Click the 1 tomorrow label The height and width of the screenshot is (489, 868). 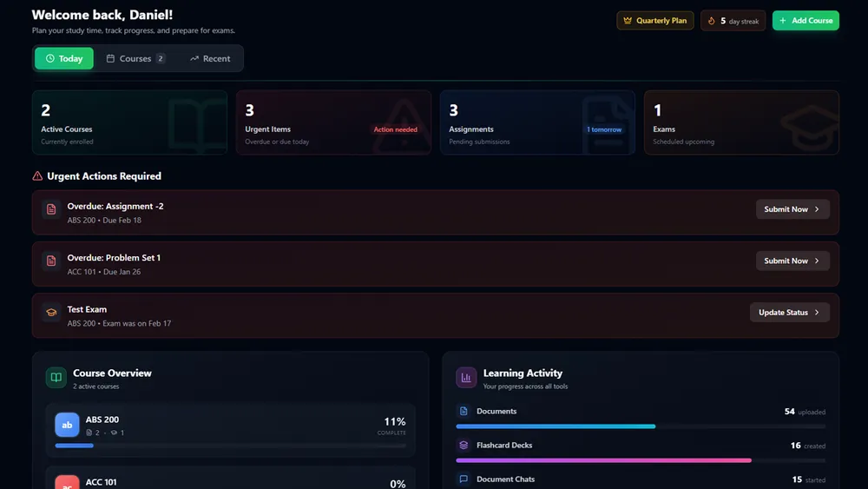[x=604, y=129]
